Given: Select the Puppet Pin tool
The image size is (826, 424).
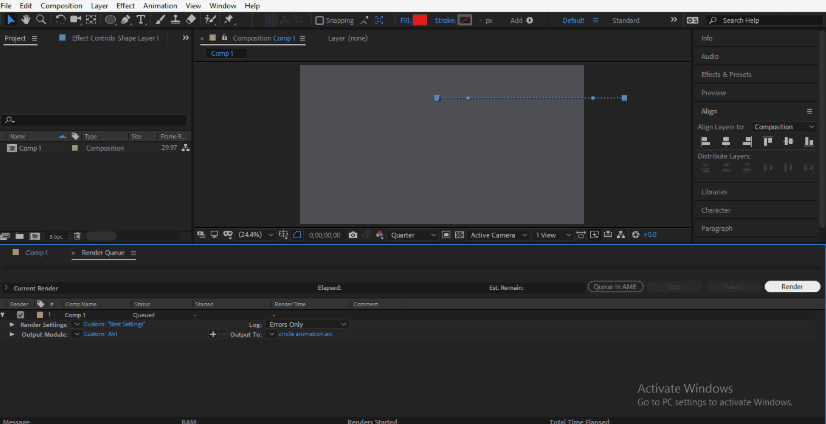Looking at the screenshot, I should tap(230, 19).
